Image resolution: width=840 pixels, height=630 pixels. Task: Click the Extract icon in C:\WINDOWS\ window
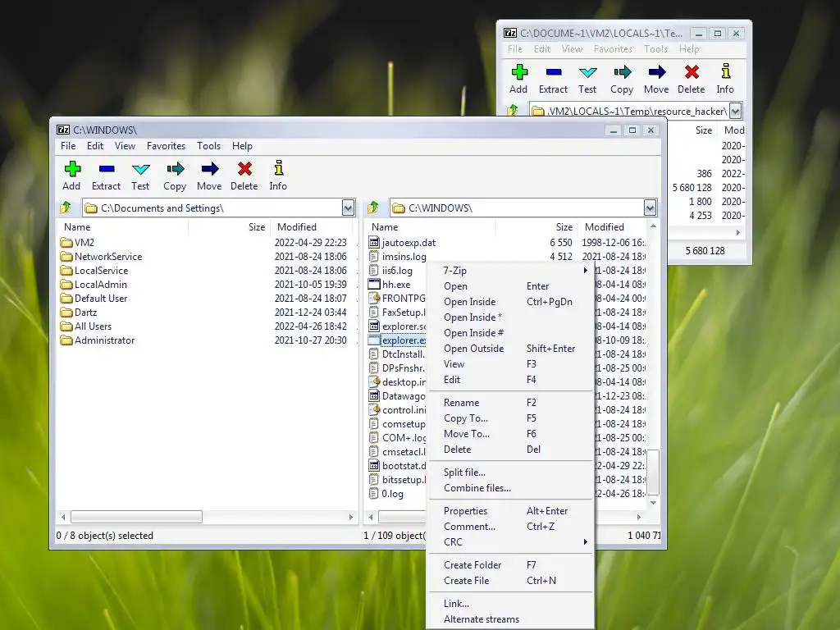pyautogui.click(x=107, y=169)
